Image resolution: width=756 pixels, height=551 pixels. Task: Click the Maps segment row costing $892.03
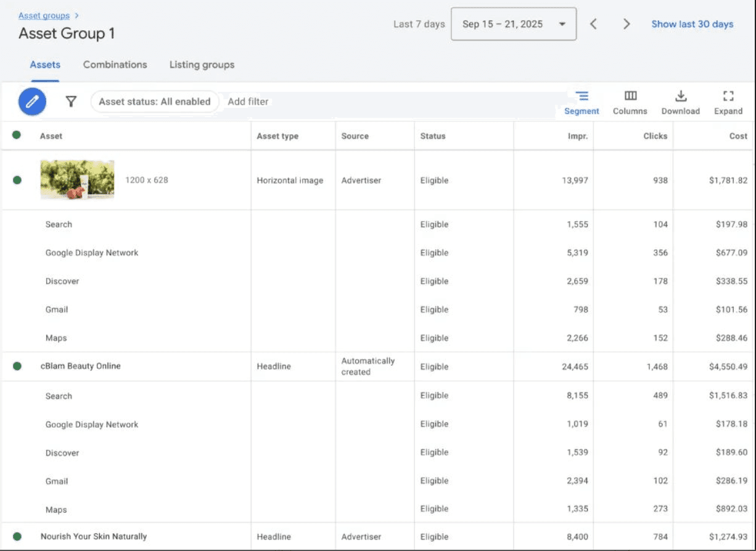pos(378,509)
